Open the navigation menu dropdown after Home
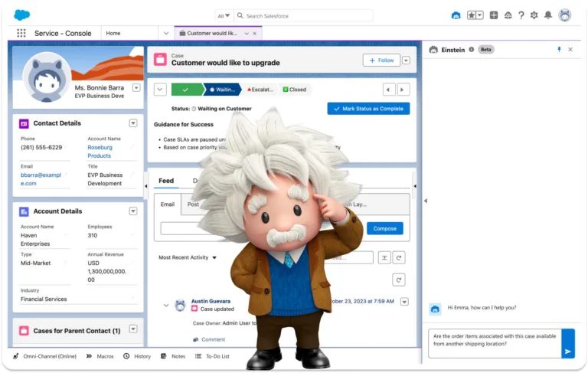The image size is (588, 373). pyautogui.click(x=165, y=34)
